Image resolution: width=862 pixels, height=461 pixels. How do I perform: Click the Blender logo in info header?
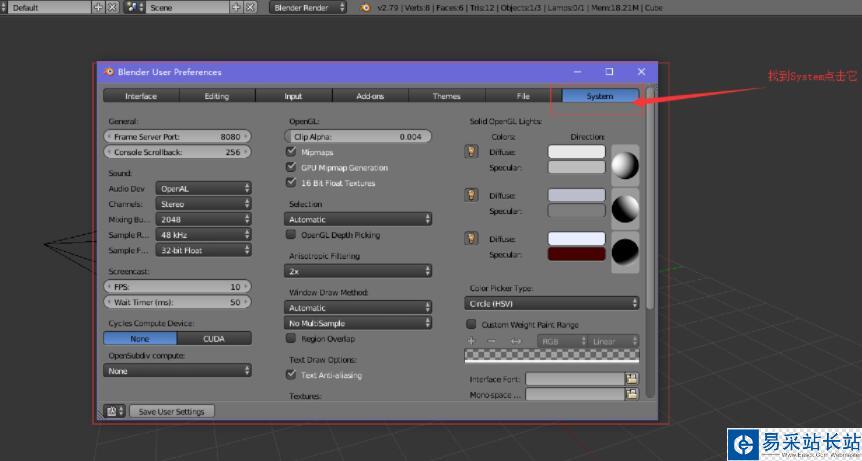click(365, 8)
